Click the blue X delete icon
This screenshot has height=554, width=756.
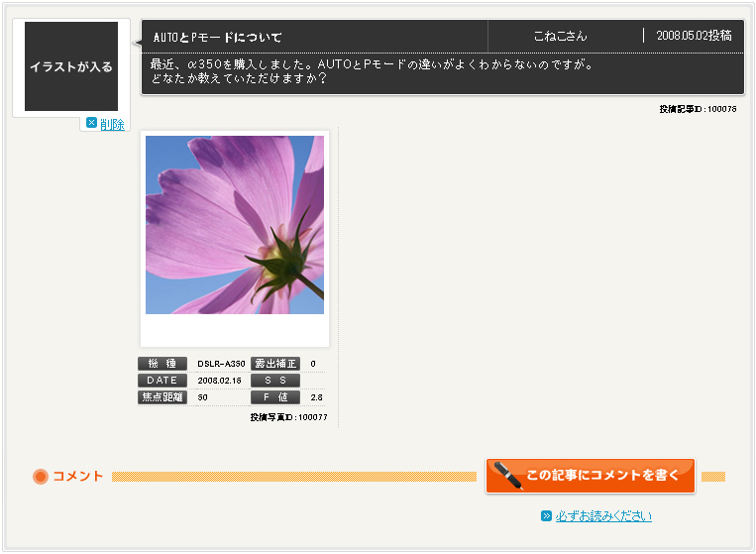(91, 123)
